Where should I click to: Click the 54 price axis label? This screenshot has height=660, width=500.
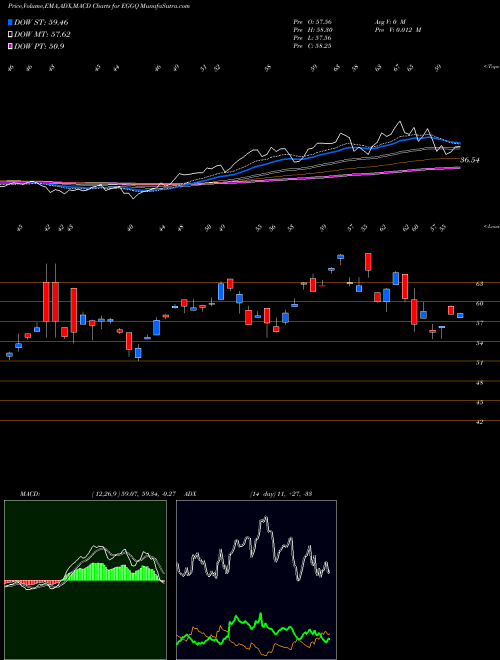tap(479, 343)
